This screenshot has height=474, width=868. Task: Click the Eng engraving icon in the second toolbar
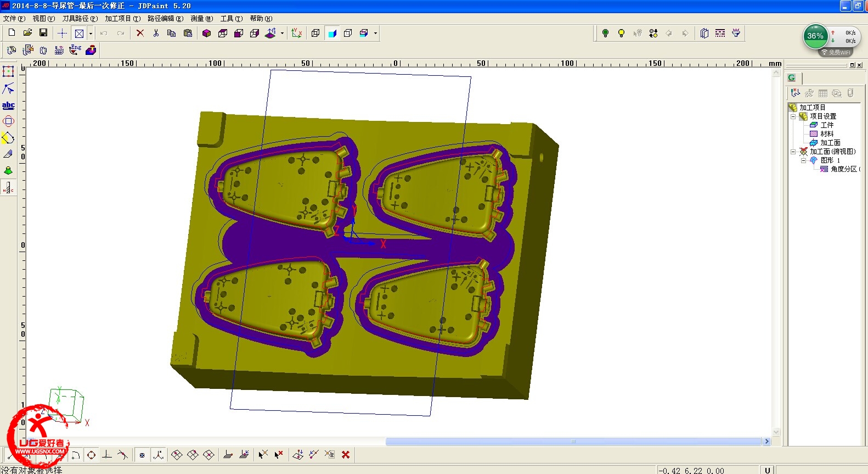pyautogui.click(x=75, y=50)
